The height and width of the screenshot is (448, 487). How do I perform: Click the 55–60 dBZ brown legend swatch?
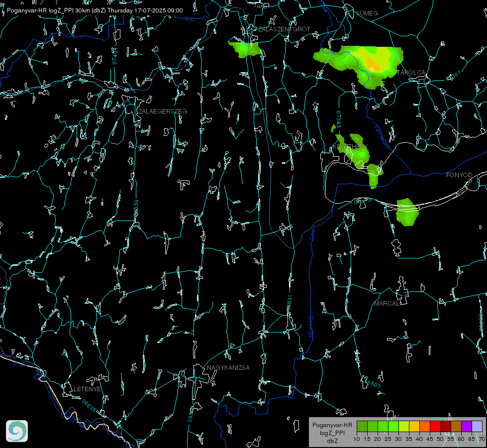[456, 426]
